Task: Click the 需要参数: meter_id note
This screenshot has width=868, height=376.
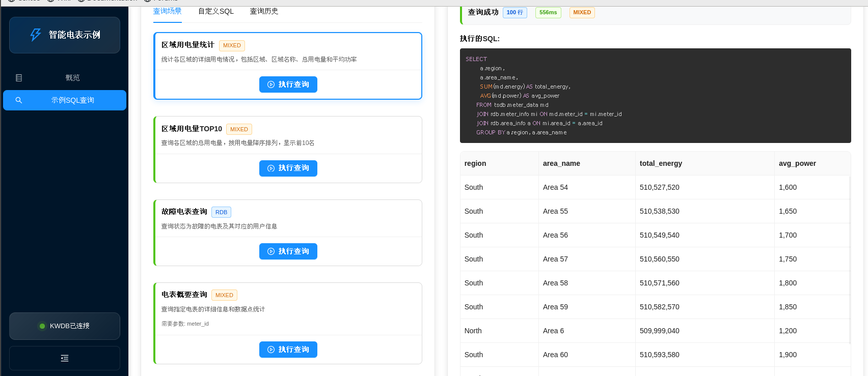Action: [x=185, y=324]
